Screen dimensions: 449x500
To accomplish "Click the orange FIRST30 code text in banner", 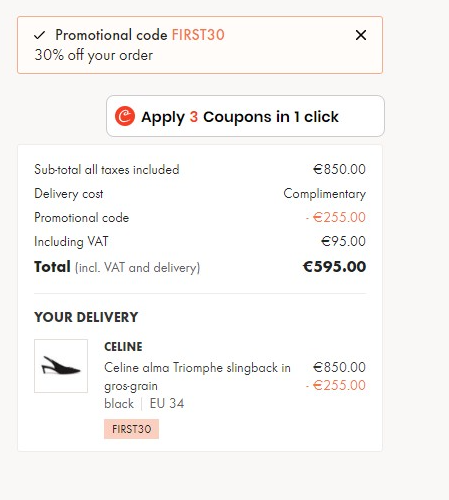I will click(x=198, y=35).
